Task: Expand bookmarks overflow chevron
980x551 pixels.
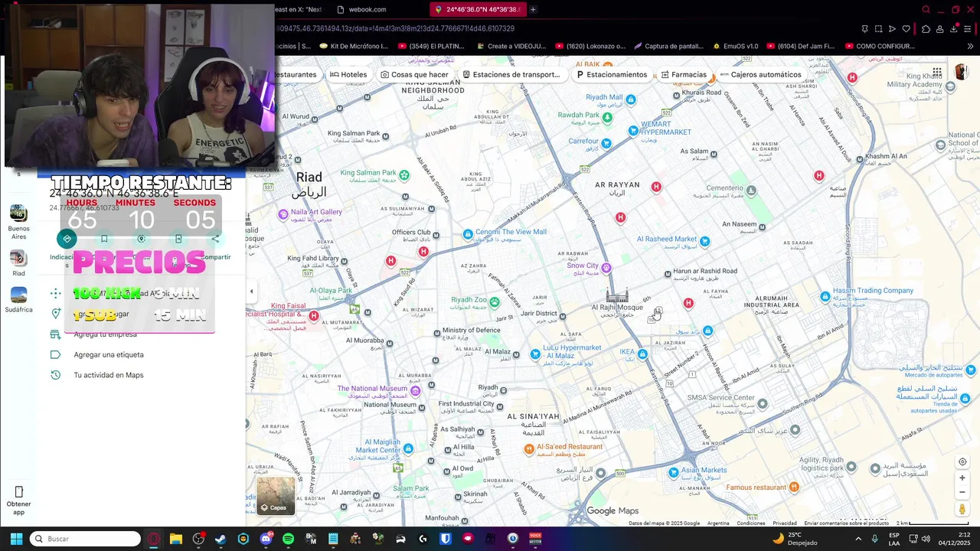Action: tap(970, 46)
